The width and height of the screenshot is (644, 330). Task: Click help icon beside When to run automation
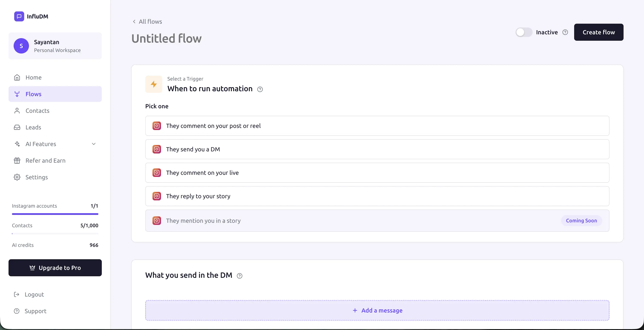click(x=260, y=89)
